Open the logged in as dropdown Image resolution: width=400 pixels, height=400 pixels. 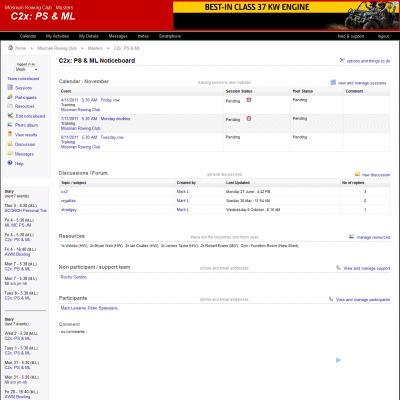tap(27, 69)
